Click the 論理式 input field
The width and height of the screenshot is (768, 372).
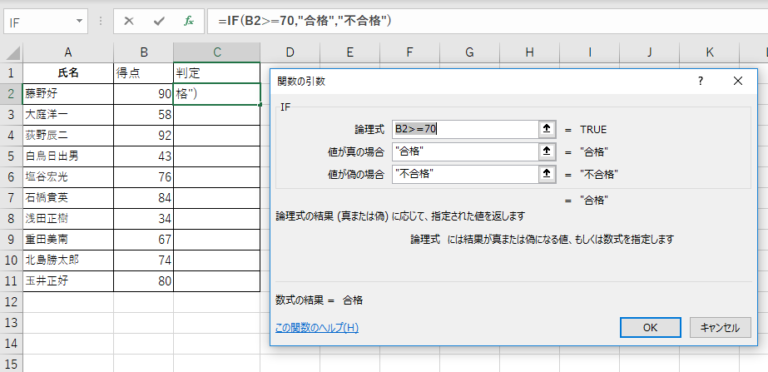465,129
